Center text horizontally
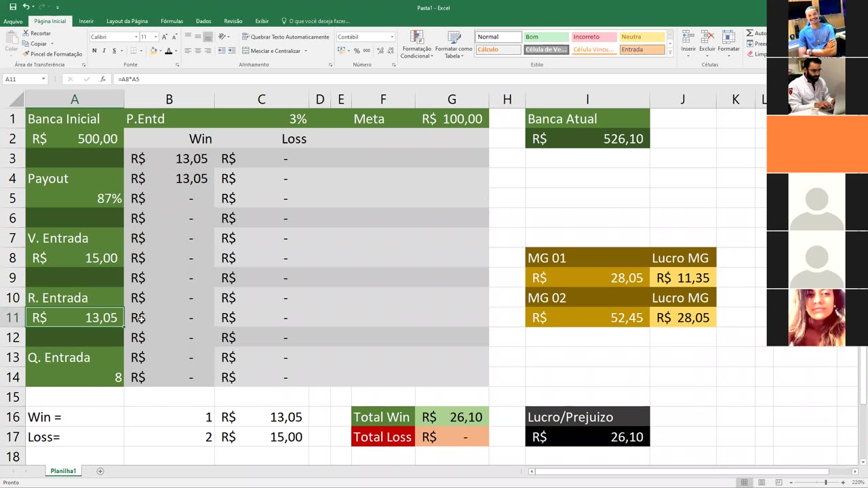 pyautogui.click(x=198, y=51)
